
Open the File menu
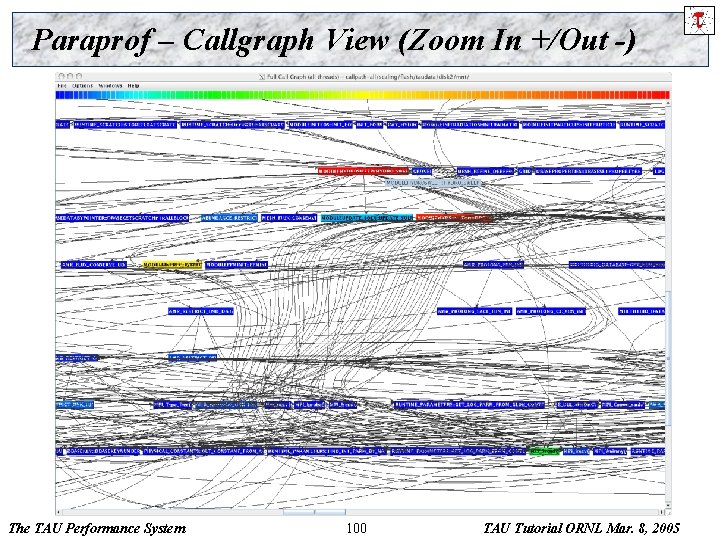62,86
